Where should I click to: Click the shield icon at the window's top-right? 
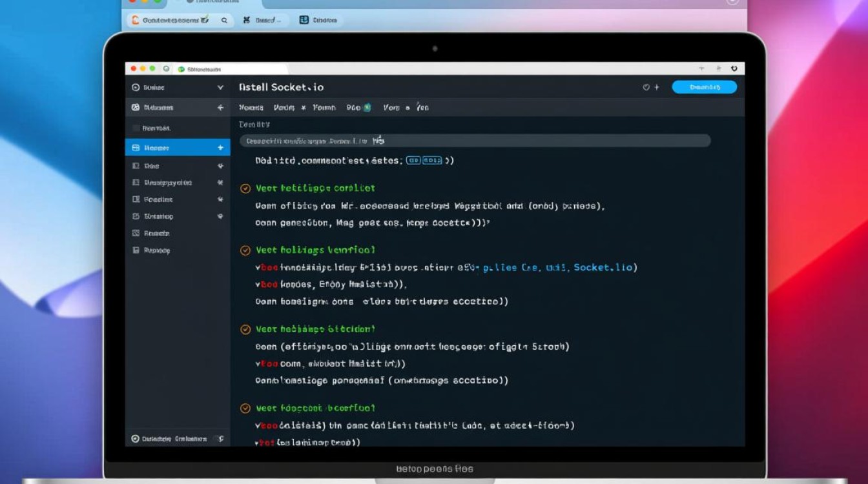point(734,68)
